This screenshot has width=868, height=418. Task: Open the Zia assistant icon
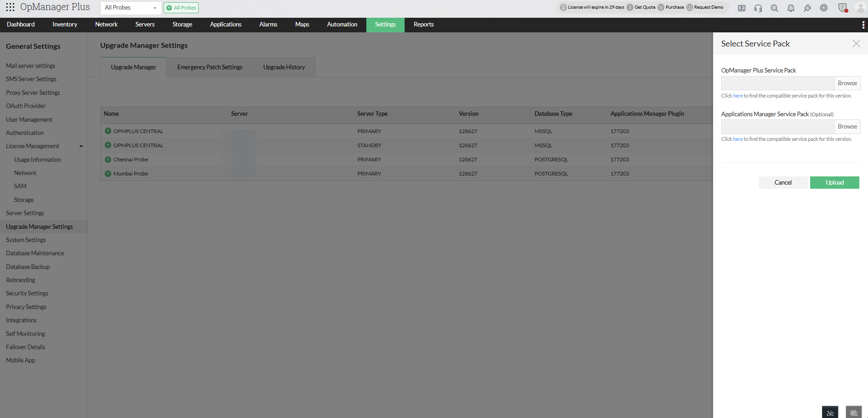830,412
